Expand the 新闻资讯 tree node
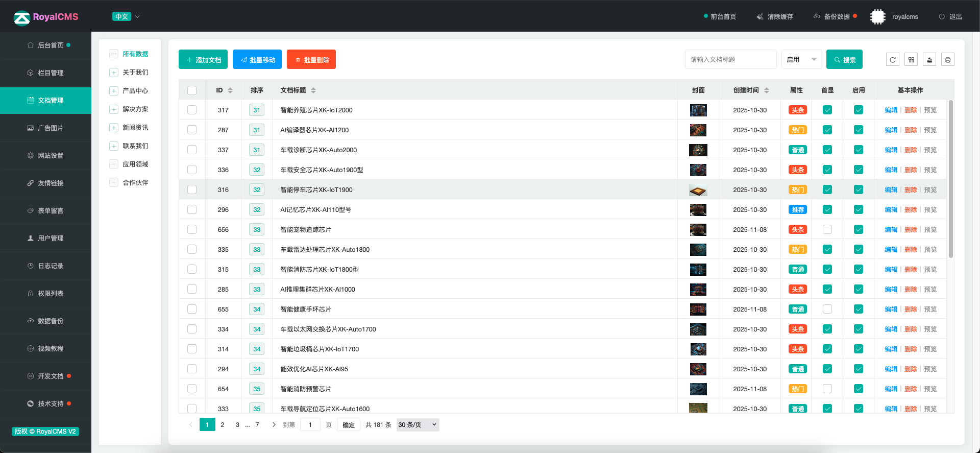This screenshot has width=980, height=453. pyautogui.click(x=114, y=128)
